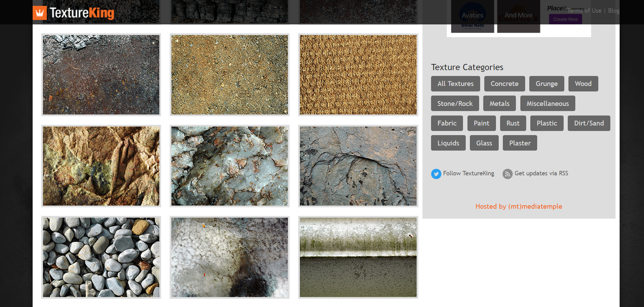Image resolution: width=644 pixels, height=307 pixels.
Task: Open the Terms of Use link
Action: pyautogui.click(x=584, y=11)
